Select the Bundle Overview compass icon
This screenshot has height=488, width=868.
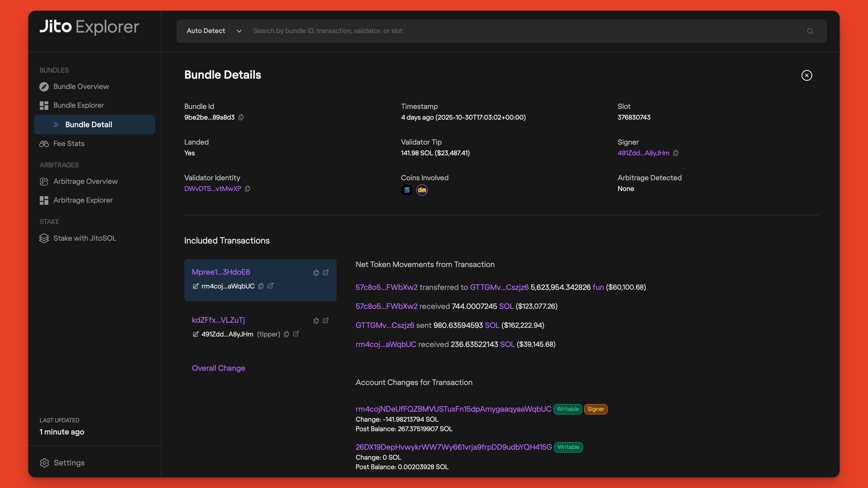pos(44,87)
